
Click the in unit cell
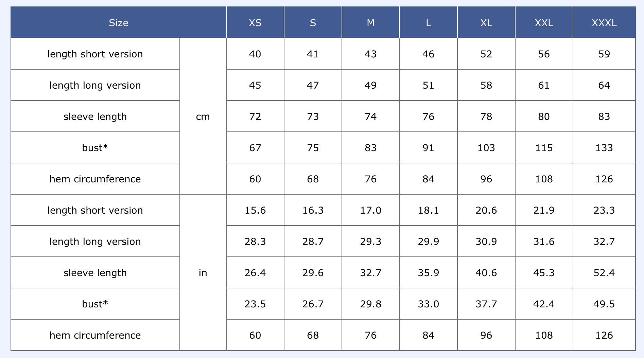click(x=203, y=273)
